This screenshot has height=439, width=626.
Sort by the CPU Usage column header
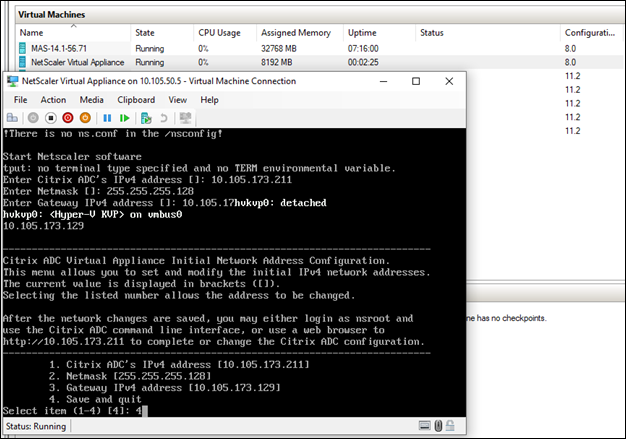[x=225, y=33]
